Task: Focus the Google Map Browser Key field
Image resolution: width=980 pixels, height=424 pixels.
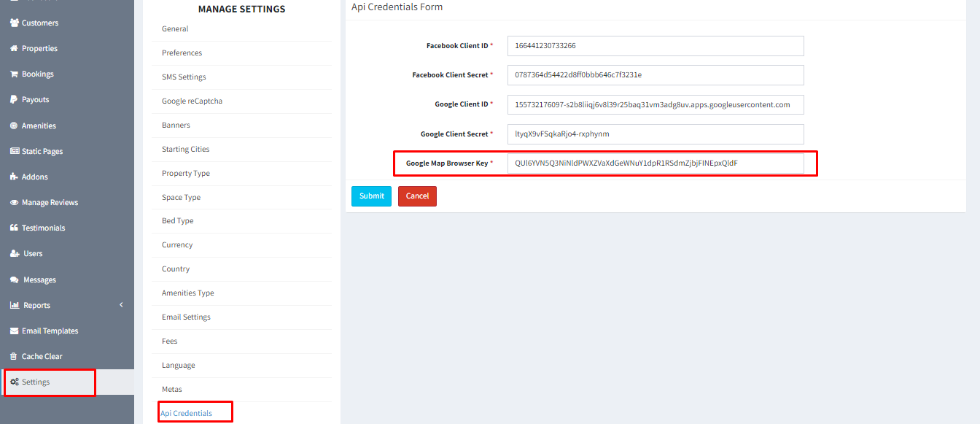Action: click(x=655, y=163)
